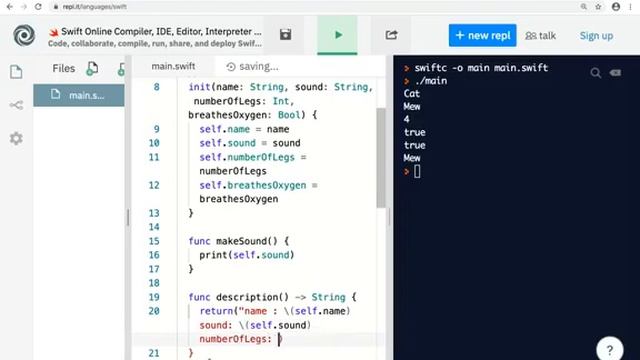Click the Sign up link

[596, 36]
